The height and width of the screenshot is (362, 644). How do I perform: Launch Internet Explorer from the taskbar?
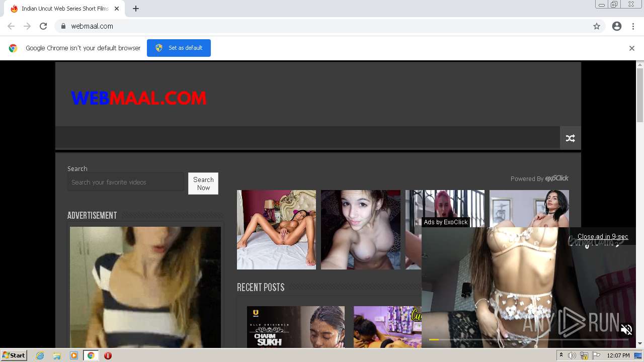pos(40,355)
